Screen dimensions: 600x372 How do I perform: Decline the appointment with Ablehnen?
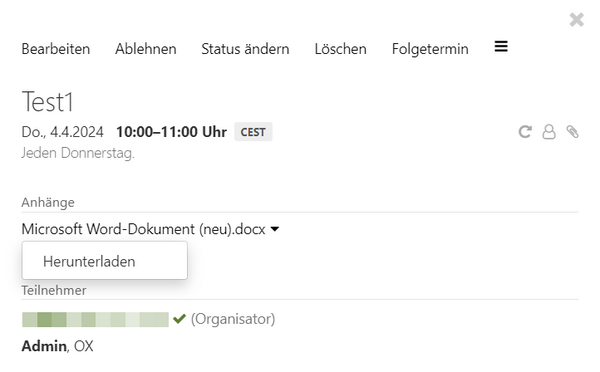[x=146, y=49]
